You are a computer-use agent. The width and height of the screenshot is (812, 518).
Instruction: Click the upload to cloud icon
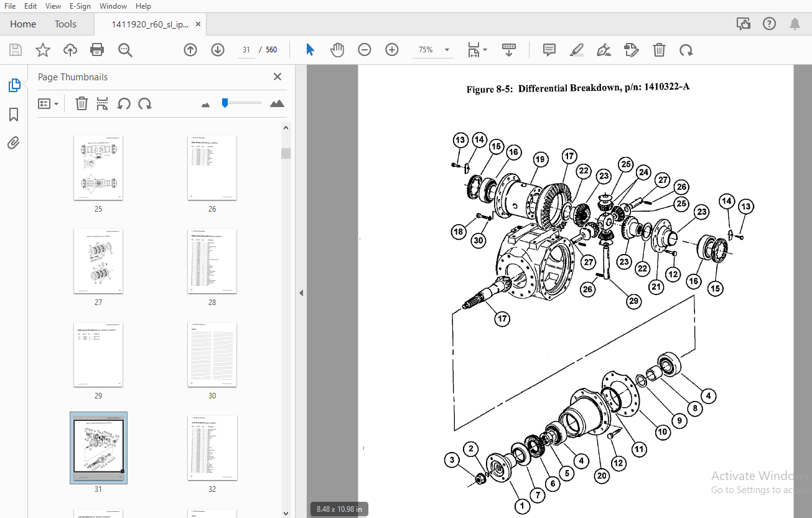[70, 50]
